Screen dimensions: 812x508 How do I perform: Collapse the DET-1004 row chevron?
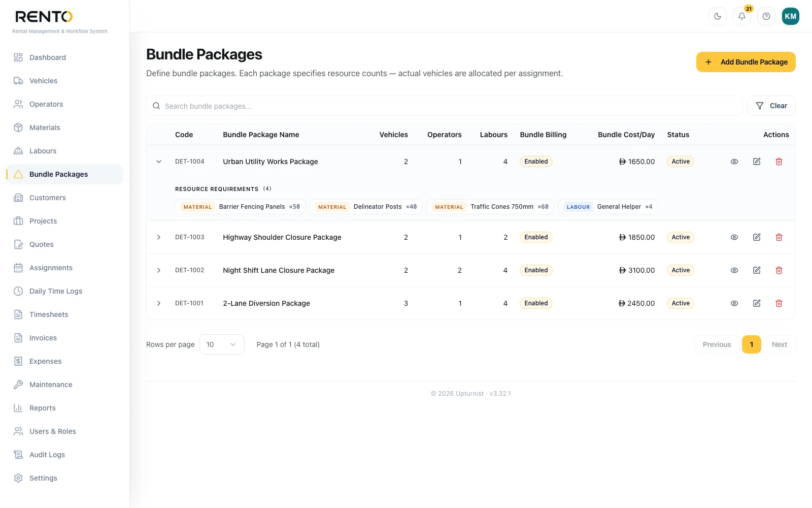click(159, 162)
